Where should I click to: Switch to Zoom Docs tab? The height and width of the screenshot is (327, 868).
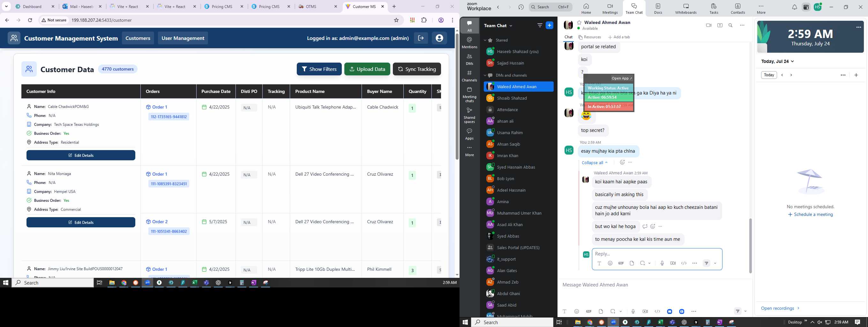tap(658, 8)
